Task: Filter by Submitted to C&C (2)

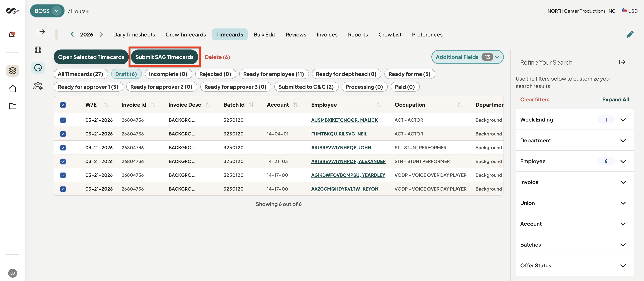Action: coord(306,87)
